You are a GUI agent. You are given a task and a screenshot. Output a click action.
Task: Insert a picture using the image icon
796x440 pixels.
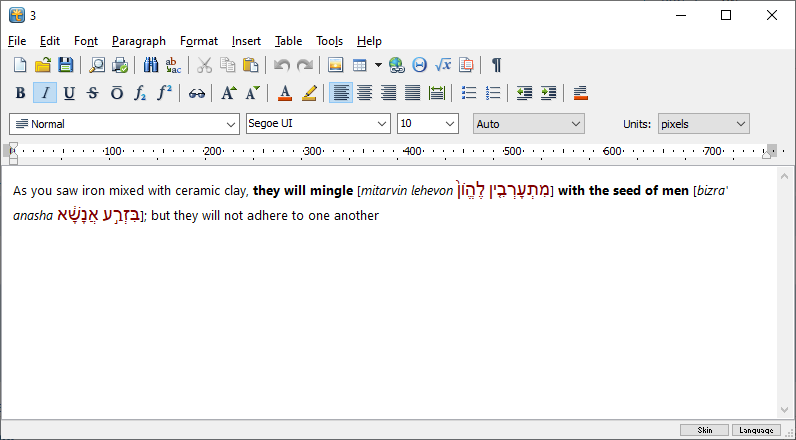pos(335,65)
